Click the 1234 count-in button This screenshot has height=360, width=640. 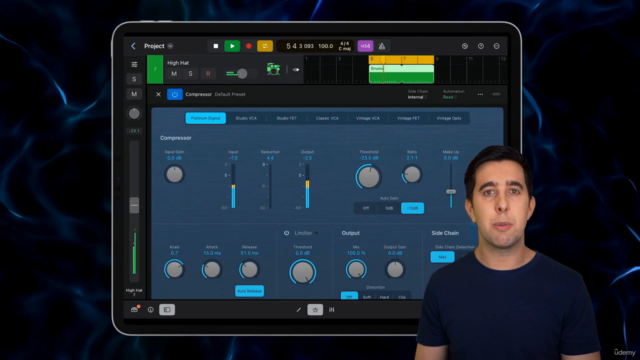[365, 46]
